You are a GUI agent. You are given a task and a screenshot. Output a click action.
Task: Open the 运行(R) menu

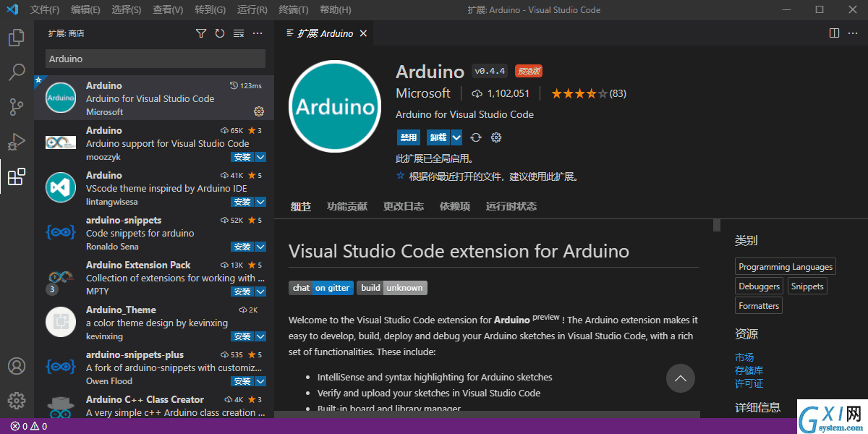(252, 10)
